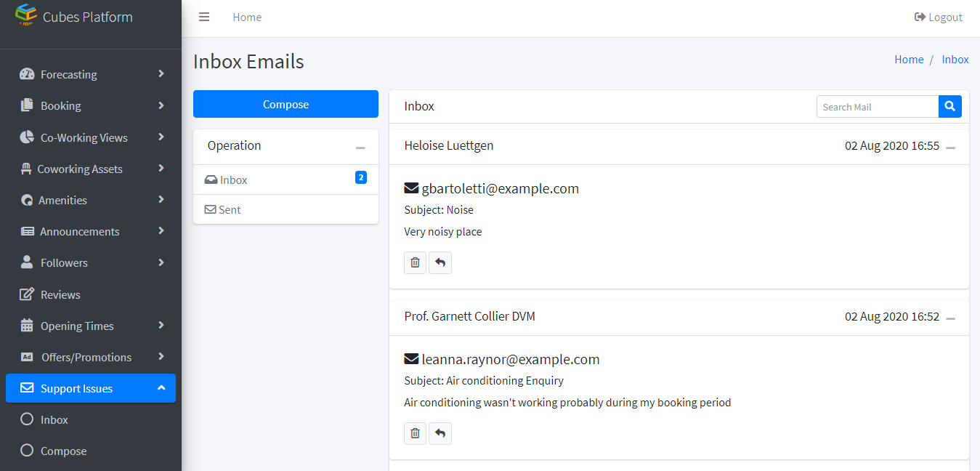The image size is (980, 471).
Task: Click the hamburger menu icon in header
Action: [204, 17]
